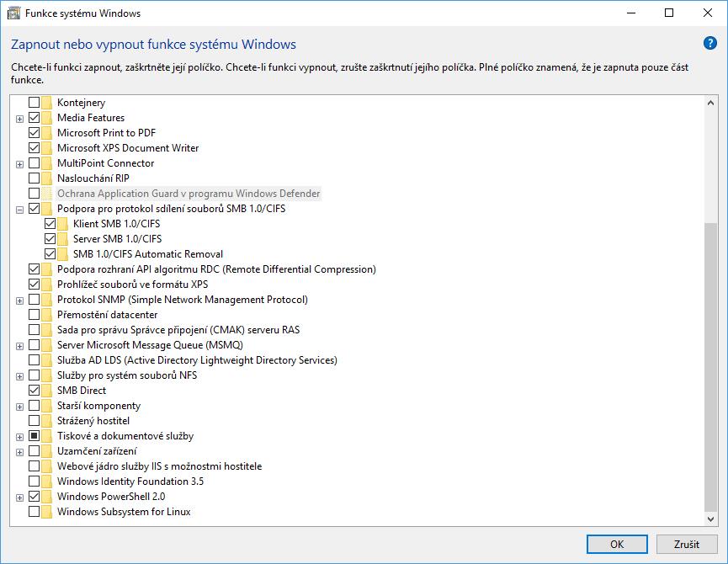Select the Starší komponenty label
The image size is (728, 564).
click(x=99, y=406)
